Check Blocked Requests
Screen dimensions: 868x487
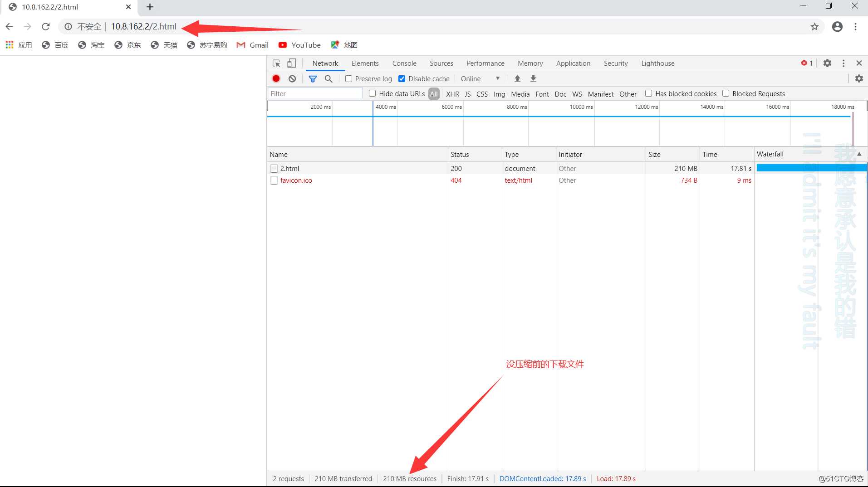coord(726,93)
